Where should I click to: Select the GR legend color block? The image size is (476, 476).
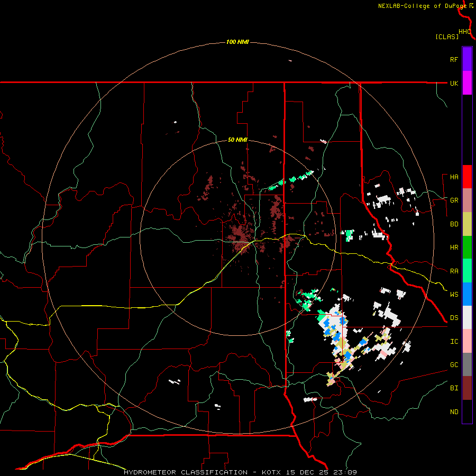(467, 200)
